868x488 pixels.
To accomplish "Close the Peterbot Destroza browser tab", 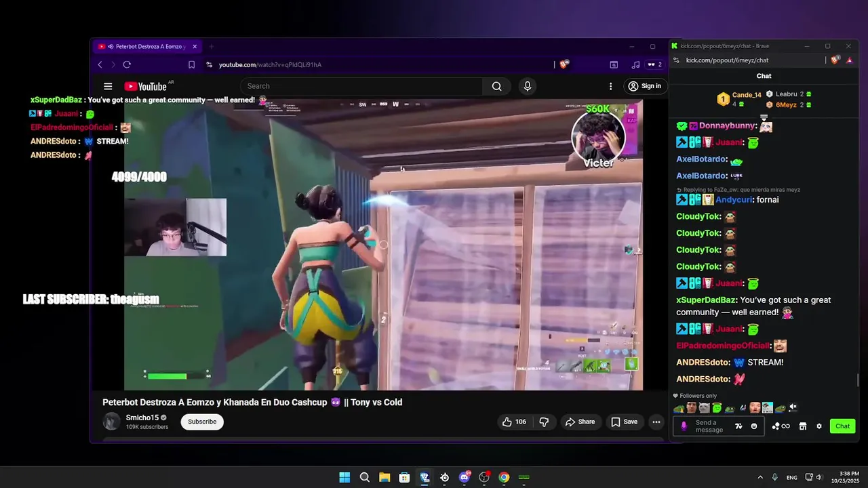I will pos(195,46).
